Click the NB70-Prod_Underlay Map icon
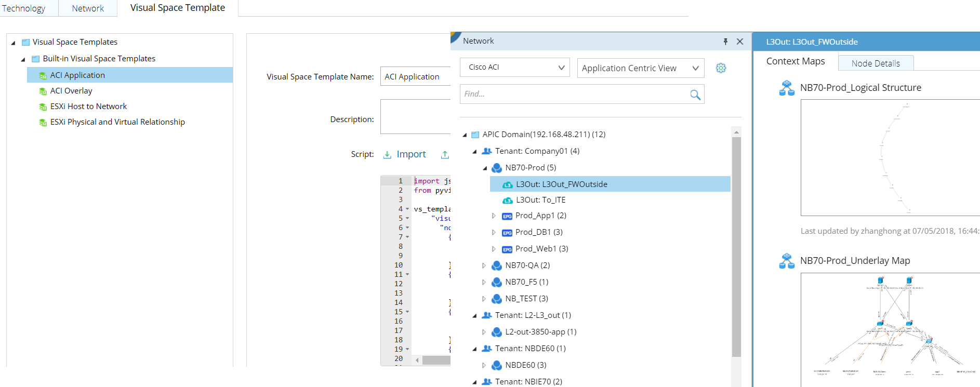The width and height of the screenshot is (980, 387). coord(787,261)
